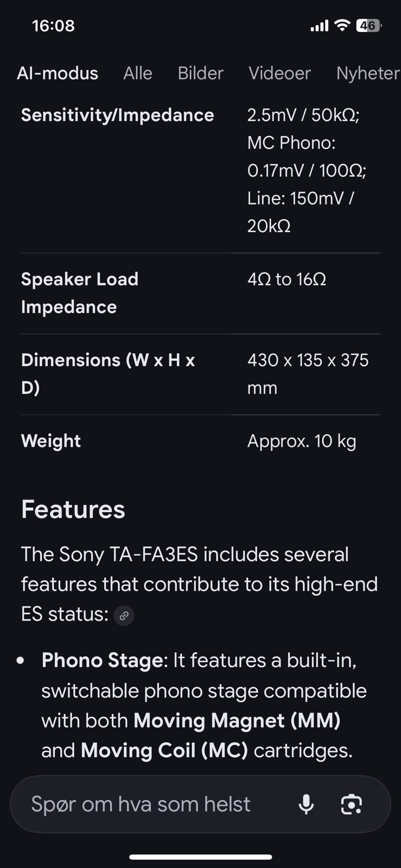401x868 pixels.
Task: Tap the Wi-Fi status icon
Action: 342,25
